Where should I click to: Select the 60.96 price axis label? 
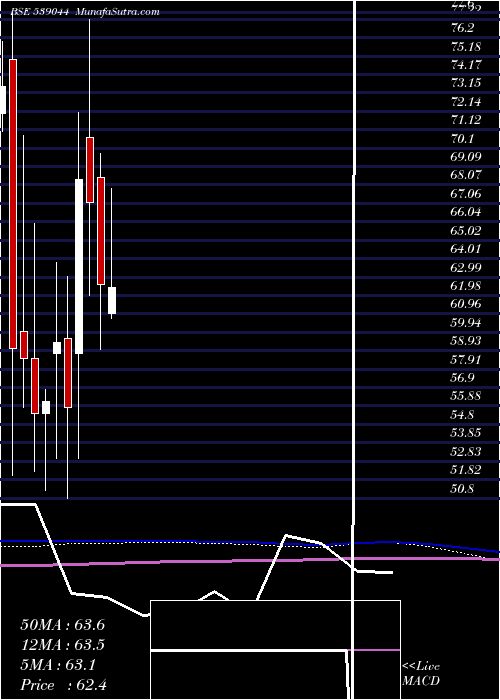point(467,304)
